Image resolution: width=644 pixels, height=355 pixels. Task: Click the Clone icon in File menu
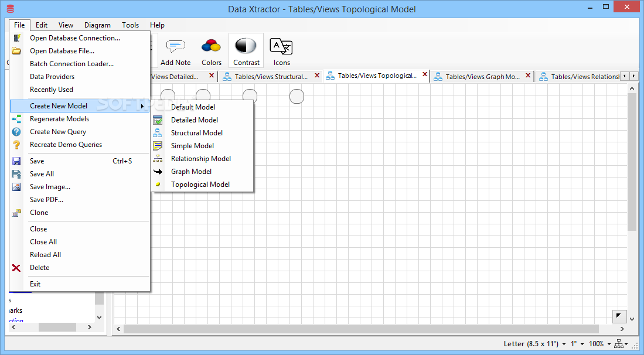point(16,213)
